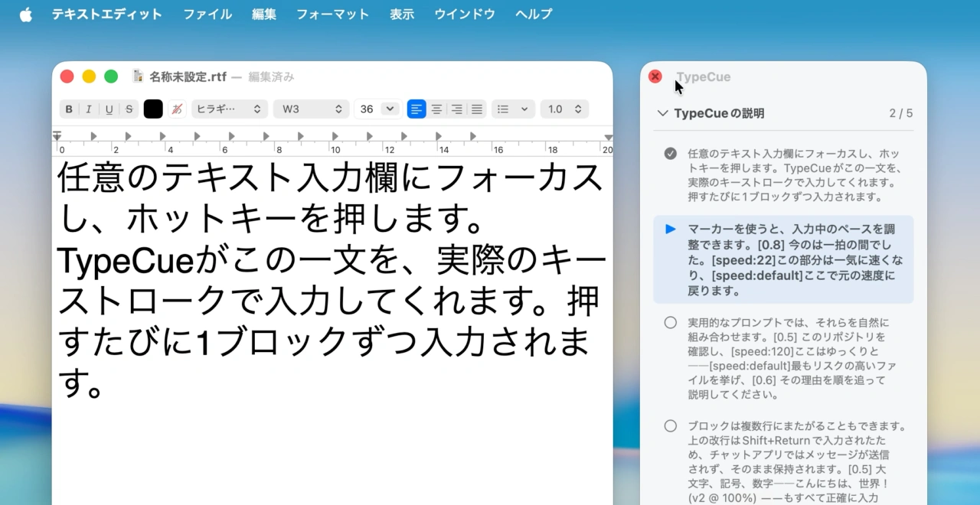Screen dimensions: 980x505
Task: Click the font size field showing 36
Action: click(x=367, y=109)
